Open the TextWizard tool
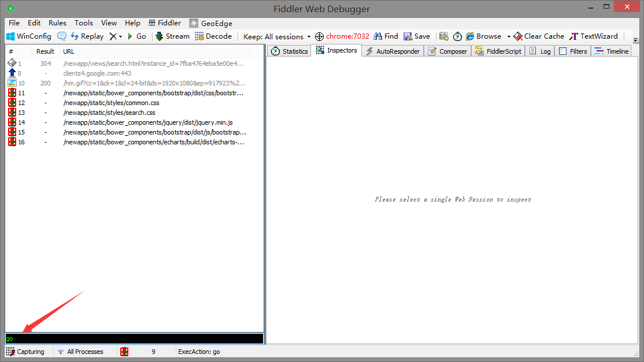The width and height of the screenshot is (644, 362). [x=594, y=36]
